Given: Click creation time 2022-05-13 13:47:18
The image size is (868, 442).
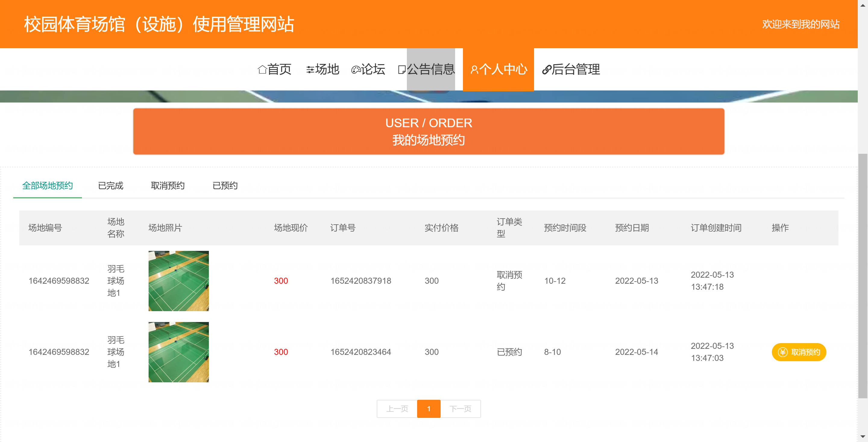Looking at the screenshot, I should click(712, 281).
